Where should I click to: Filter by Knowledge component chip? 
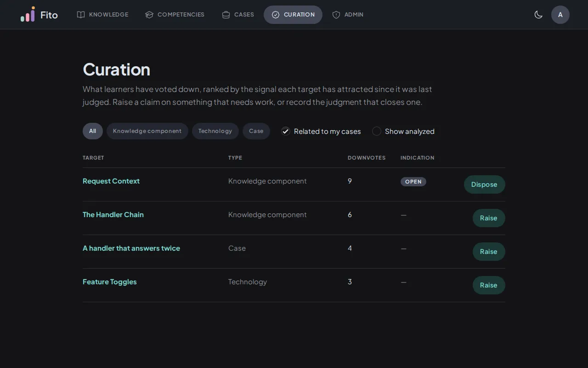[147, 131]
